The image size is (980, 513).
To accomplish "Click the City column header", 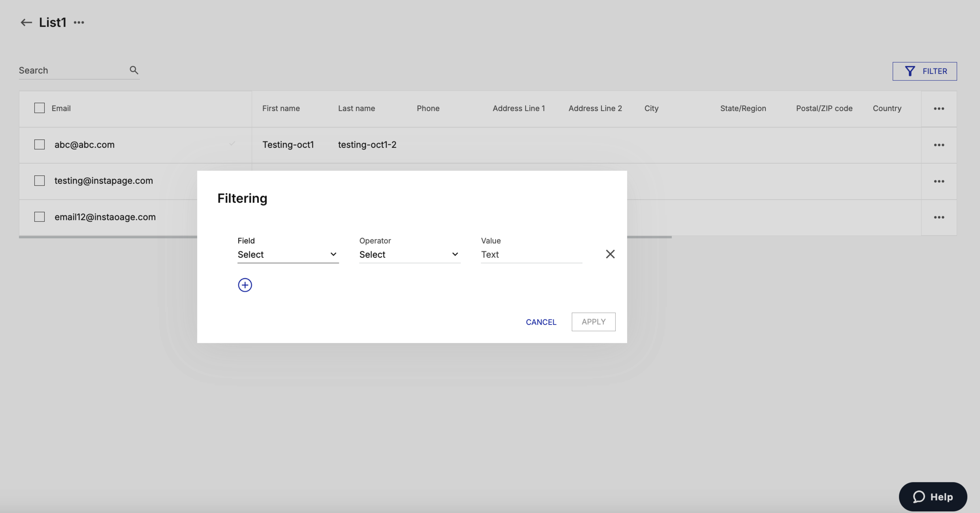I will [651, 108].
